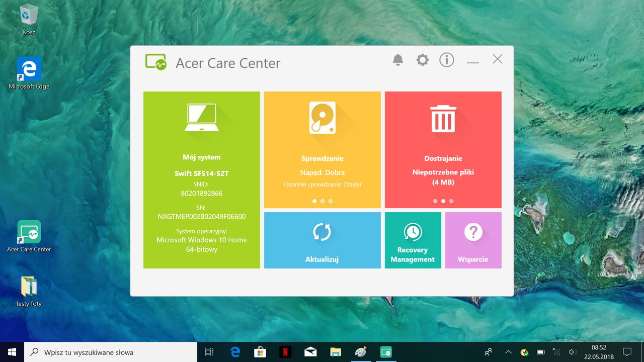The height and width of the screenshot is (362, 644).
Task: Click the taskbar search field
Action: click(111, 352)
